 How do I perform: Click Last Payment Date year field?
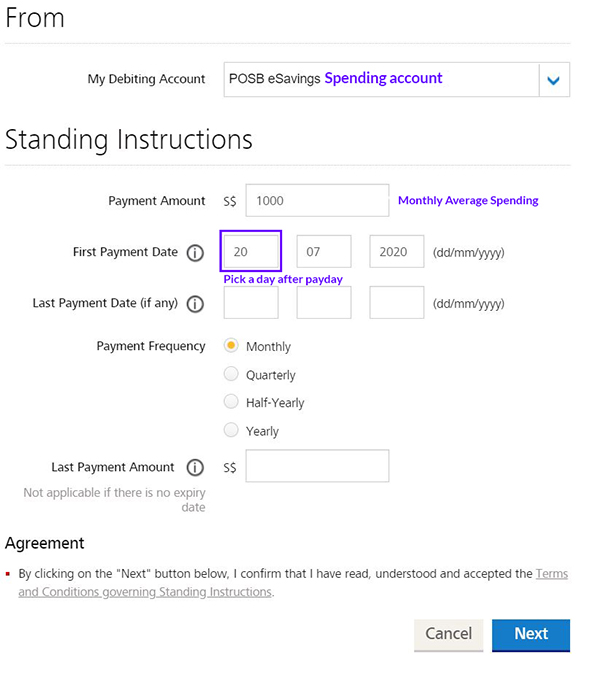pyautogui.click(x=397, y=303)
